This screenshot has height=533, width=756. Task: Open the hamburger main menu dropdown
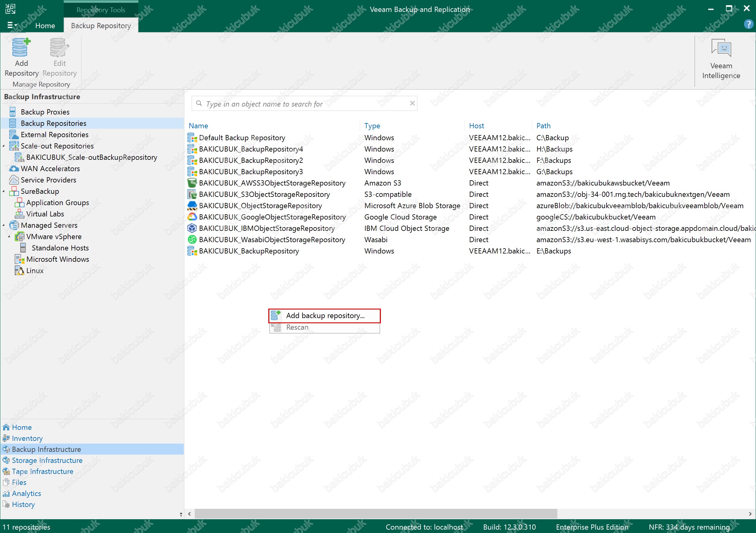tap(12, 25)
